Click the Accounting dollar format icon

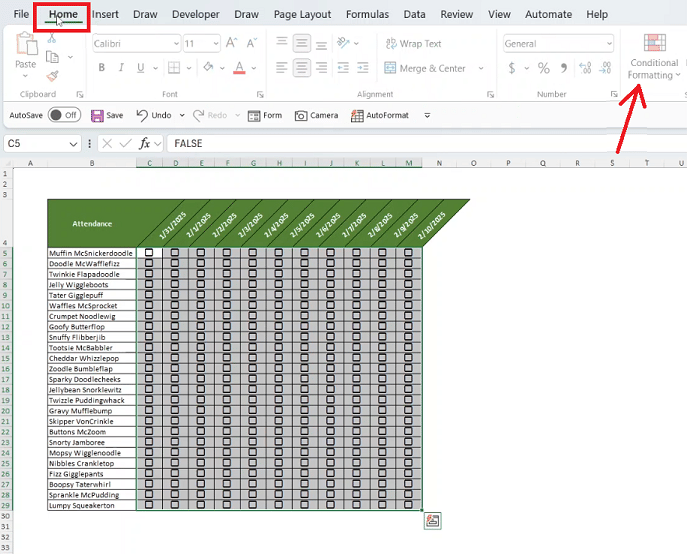512,68
